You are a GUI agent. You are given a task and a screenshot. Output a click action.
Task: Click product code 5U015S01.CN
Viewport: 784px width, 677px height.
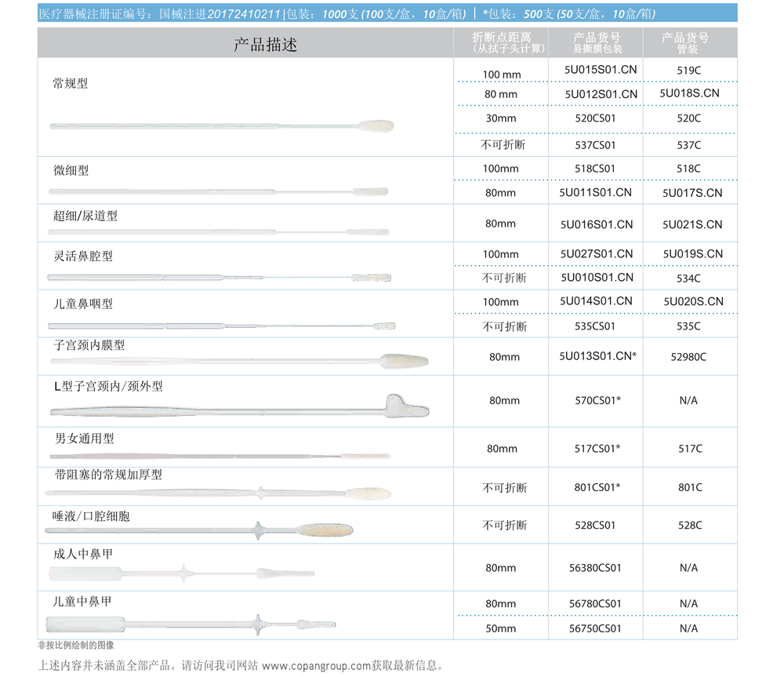pyautogui.click(x=601, y=70)
